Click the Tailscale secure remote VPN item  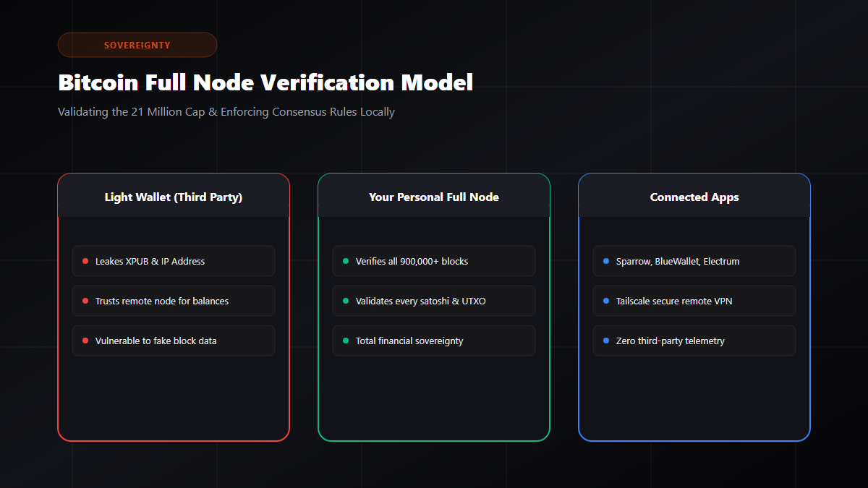coord(694,301)
